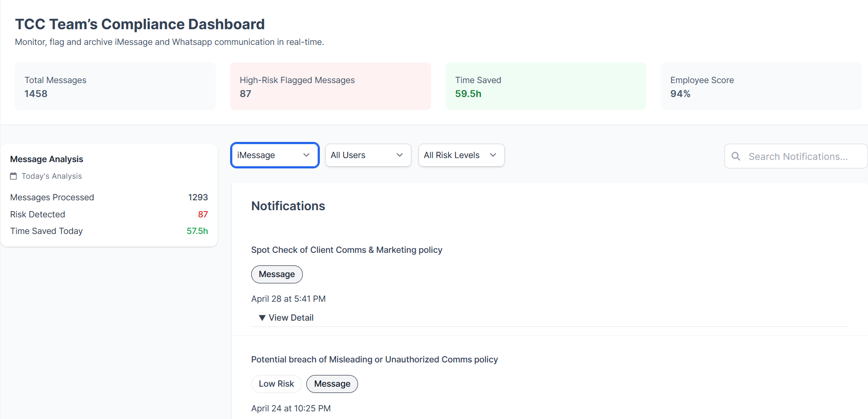Open the Spot Check of Client Comms notification

tap(346, 250)
